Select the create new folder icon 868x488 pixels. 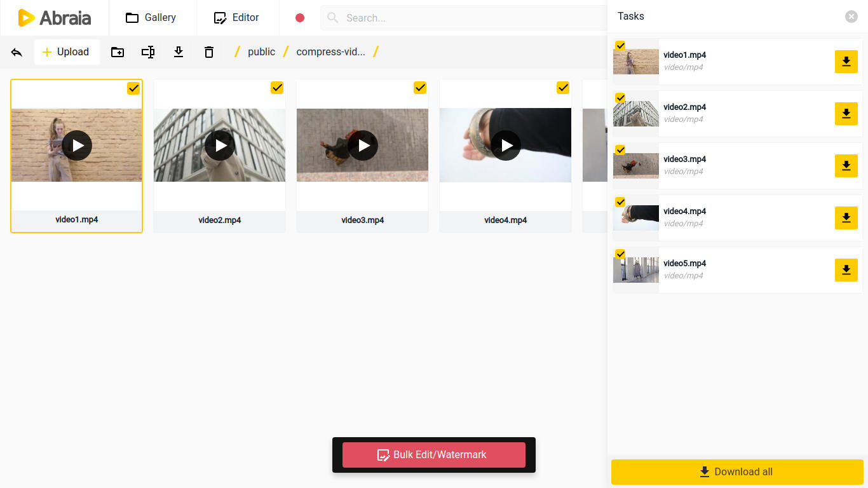[x=118, y=52]
